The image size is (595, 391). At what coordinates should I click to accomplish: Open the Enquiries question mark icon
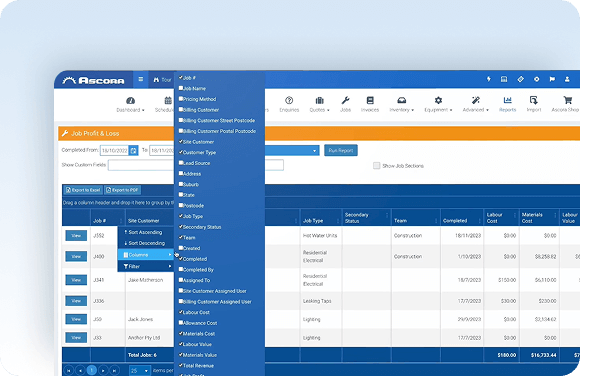pyautogui.click(x=289, y=100)
